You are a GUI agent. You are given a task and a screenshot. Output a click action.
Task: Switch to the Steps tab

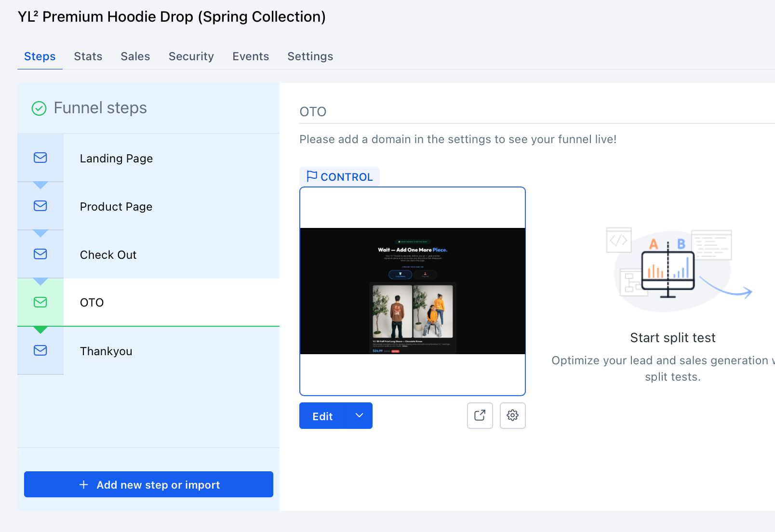pos(40,56)
